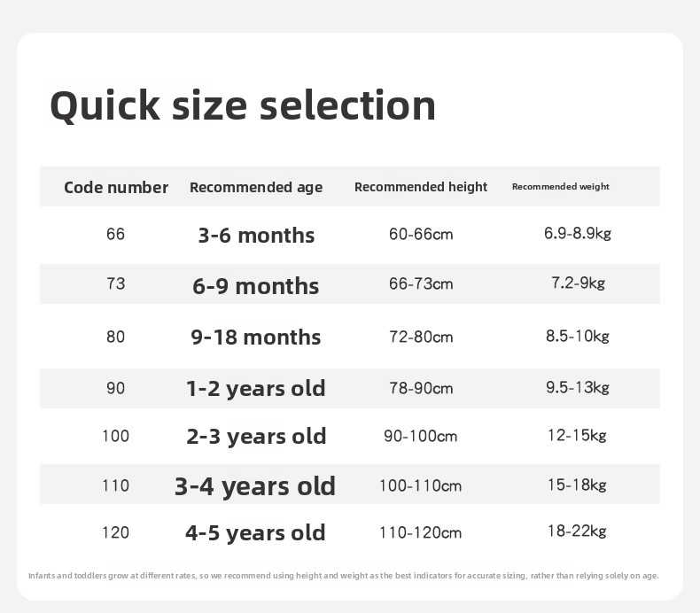700x613 pixels.
Task: Select the 2-3 years old cell
Action: click(x=256, y=437)
